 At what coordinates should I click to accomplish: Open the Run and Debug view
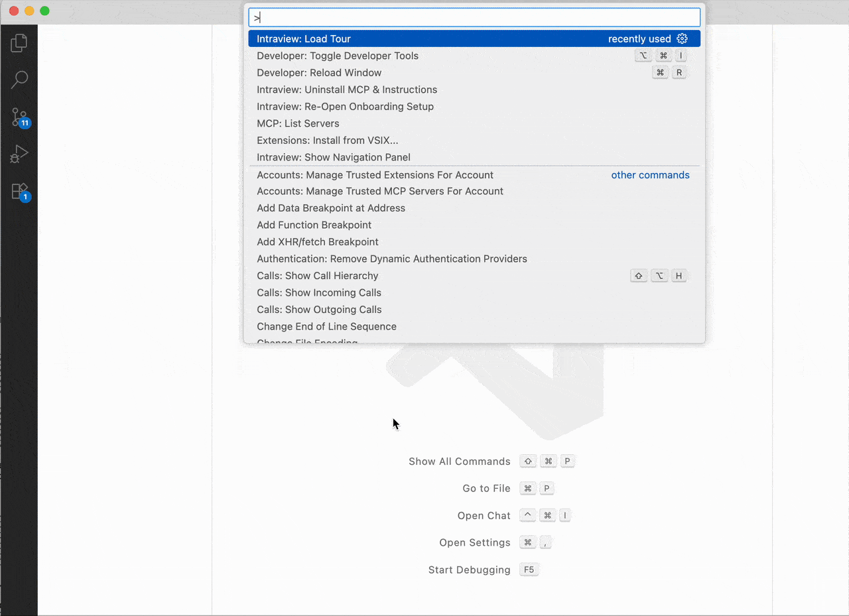coord(19,154)
